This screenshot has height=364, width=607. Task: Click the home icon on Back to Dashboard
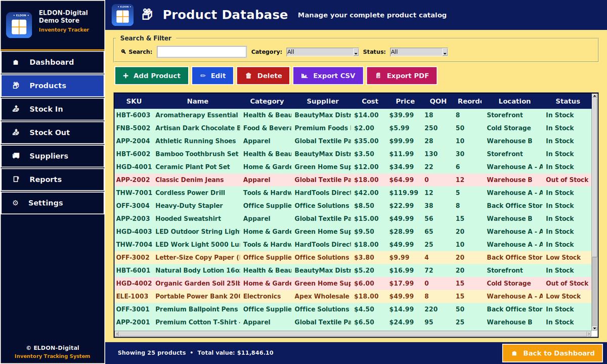(x=514, y=353)
